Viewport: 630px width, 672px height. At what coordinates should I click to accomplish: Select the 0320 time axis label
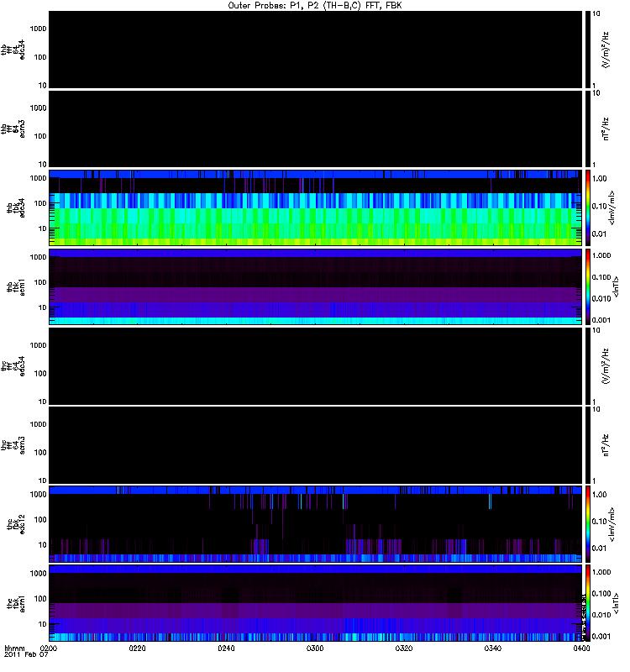(404, 648)
